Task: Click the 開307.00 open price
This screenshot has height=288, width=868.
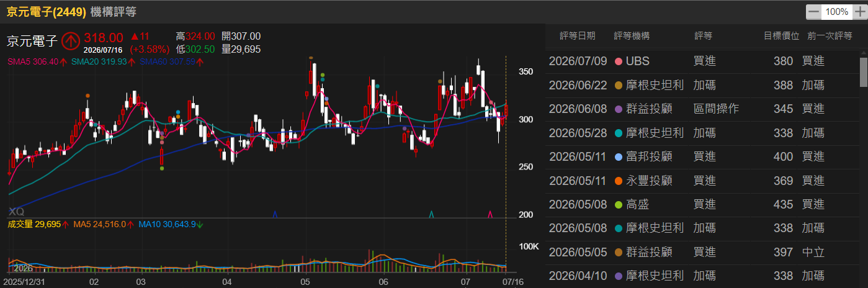Action: tap(241, 37)
